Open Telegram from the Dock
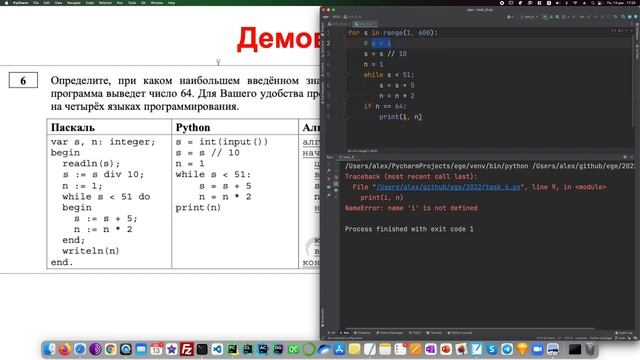 point(507,349)
